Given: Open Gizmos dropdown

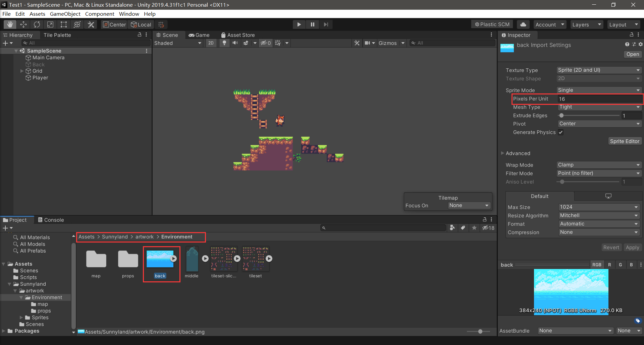Looking at the screenshot, I should click(392, 43).
